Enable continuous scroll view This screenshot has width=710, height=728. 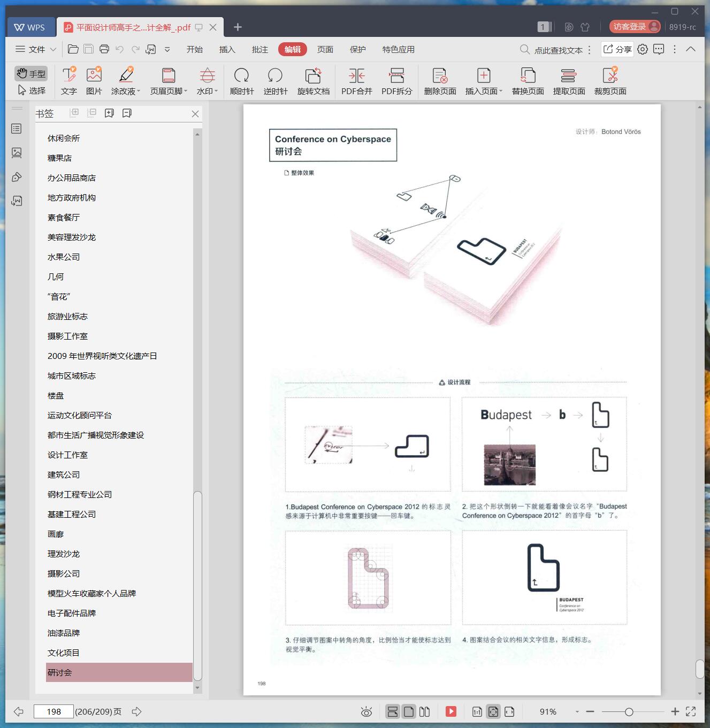[x=392, y=711]
